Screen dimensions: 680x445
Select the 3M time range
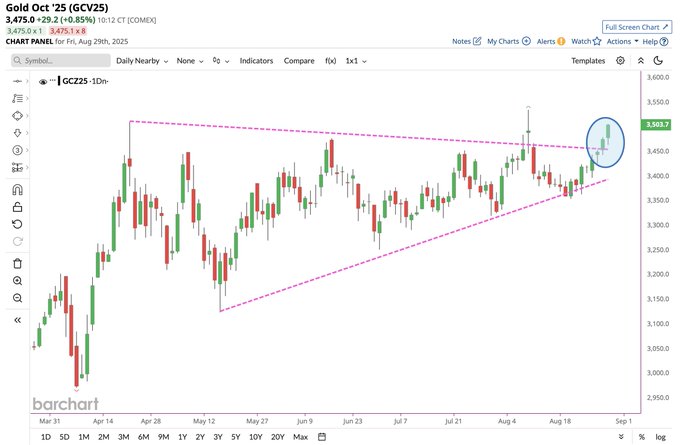pos(124,437)
